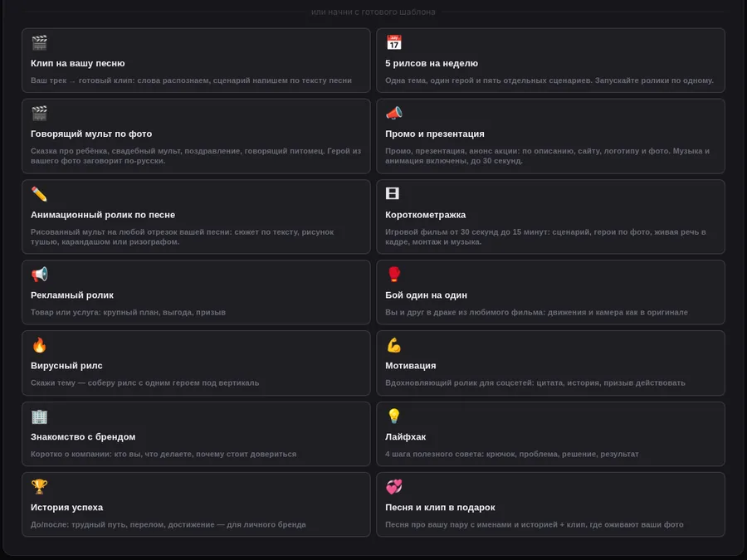The width and height of the screenshot is (747, 560).
Task: Open the Говорящий мульт по фото template
Action: [x=196, y=136]
